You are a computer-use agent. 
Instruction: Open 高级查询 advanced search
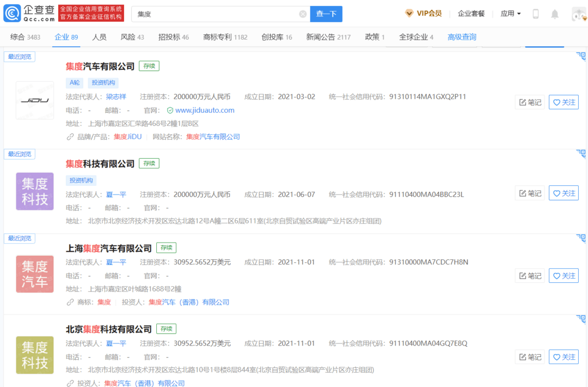click(462, 37)
